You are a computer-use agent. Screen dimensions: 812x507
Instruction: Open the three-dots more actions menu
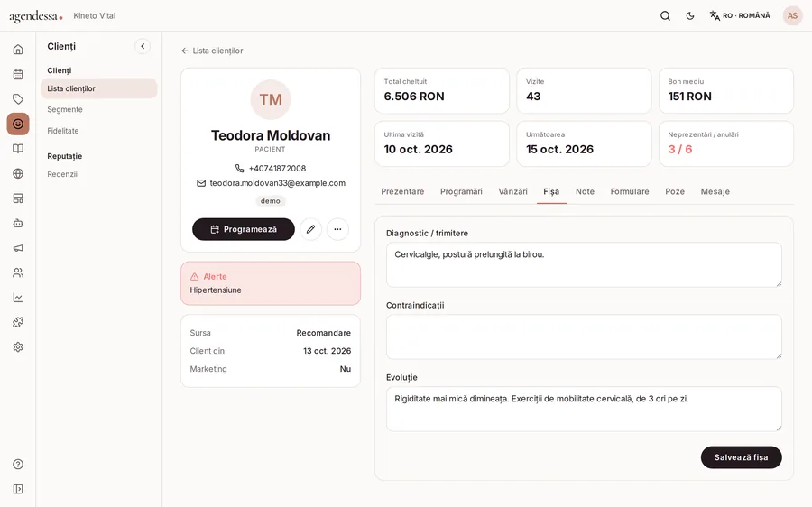pos(337,229)
